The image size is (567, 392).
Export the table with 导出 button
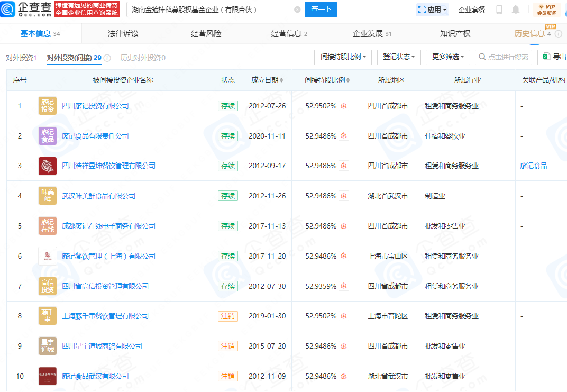tap(554, 57)
